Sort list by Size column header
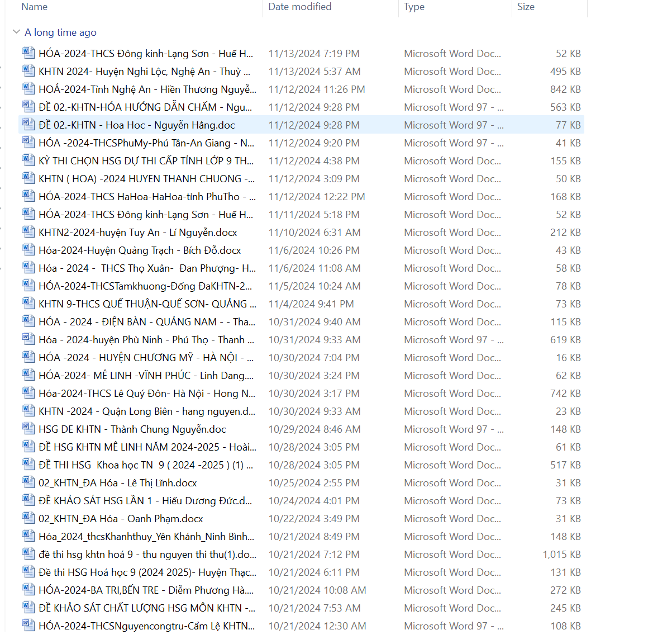The width and height of the screenshot is (672, 644). 526,7
